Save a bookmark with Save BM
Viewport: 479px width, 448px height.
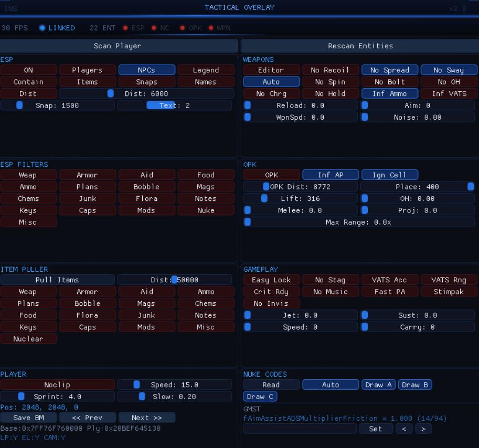click(28, 418)
